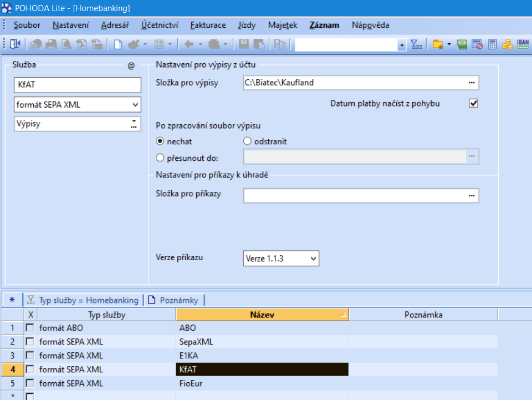532x400 pixels.
Task: Toggle 'Datum platby načíst z pohybu' checkbox
Action: [473, 103]
